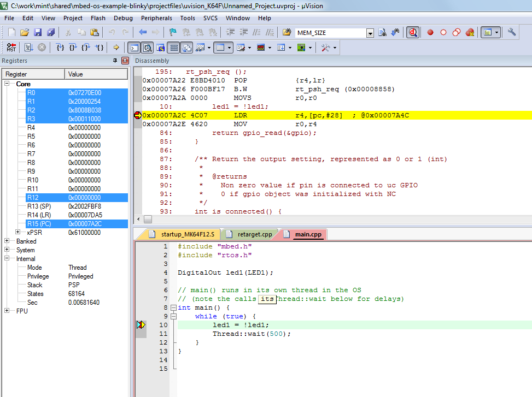Toggle the Disassembly Window toolbar button
The height and width of the screenshot is (397, 532).
(x=147, y=48)
